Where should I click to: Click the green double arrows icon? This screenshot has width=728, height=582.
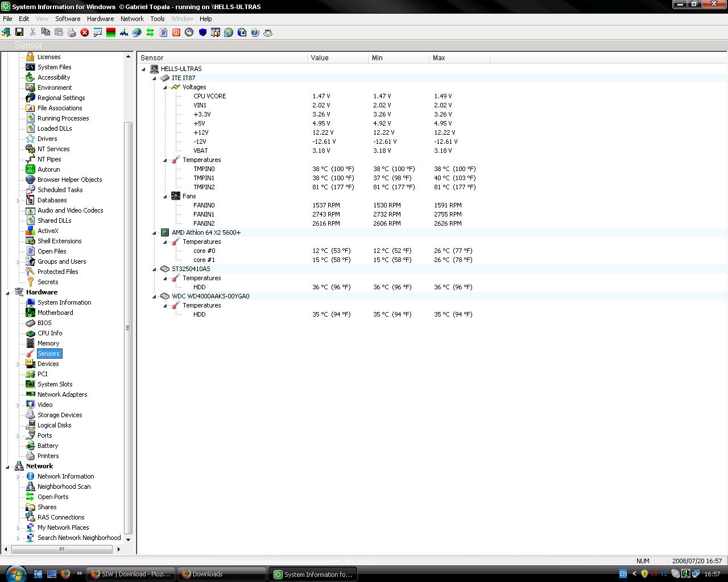[150, 32]
